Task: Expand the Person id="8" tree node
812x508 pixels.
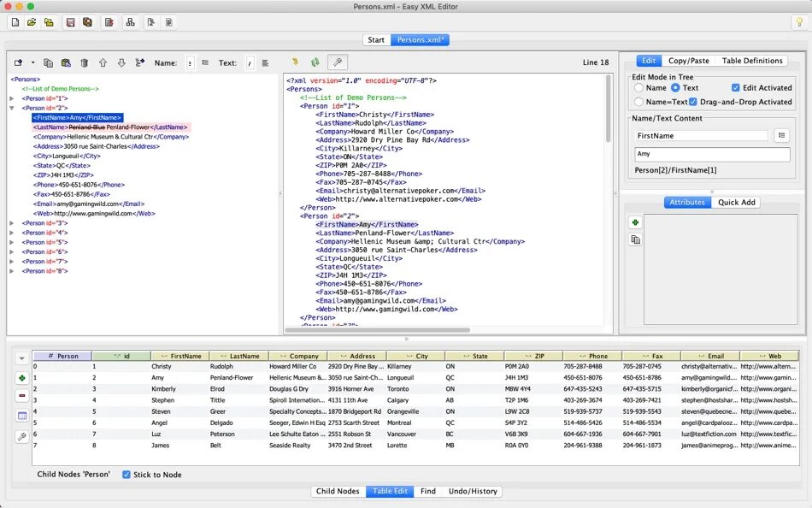Action: tap(12, 271)
